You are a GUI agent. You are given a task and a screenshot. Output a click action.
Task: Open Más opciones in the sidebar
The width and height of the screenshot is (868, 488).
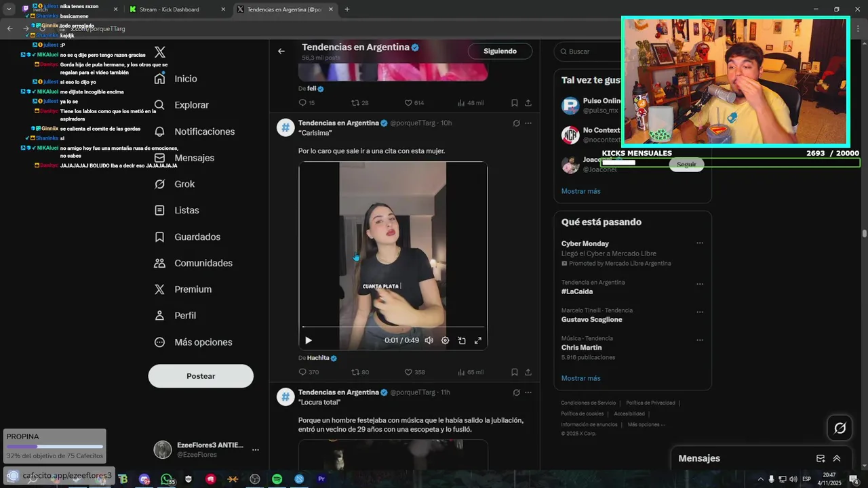point(193,342)
